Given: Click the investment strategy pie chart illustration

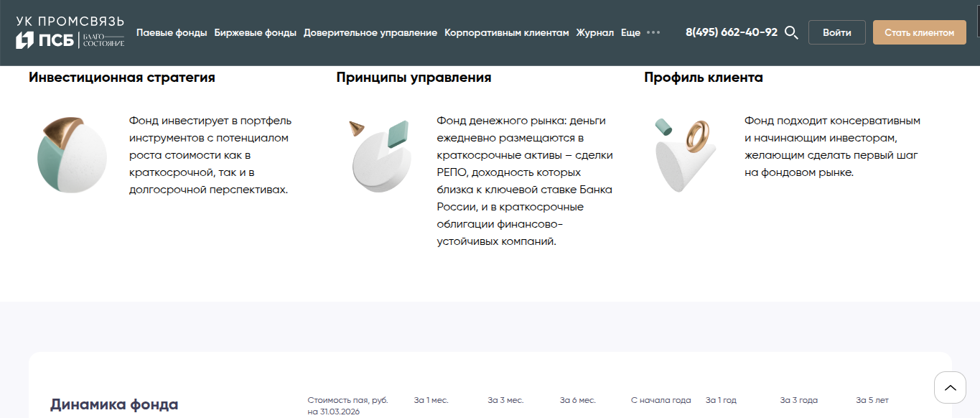Looking at the screenshot, I should (71, 154).
